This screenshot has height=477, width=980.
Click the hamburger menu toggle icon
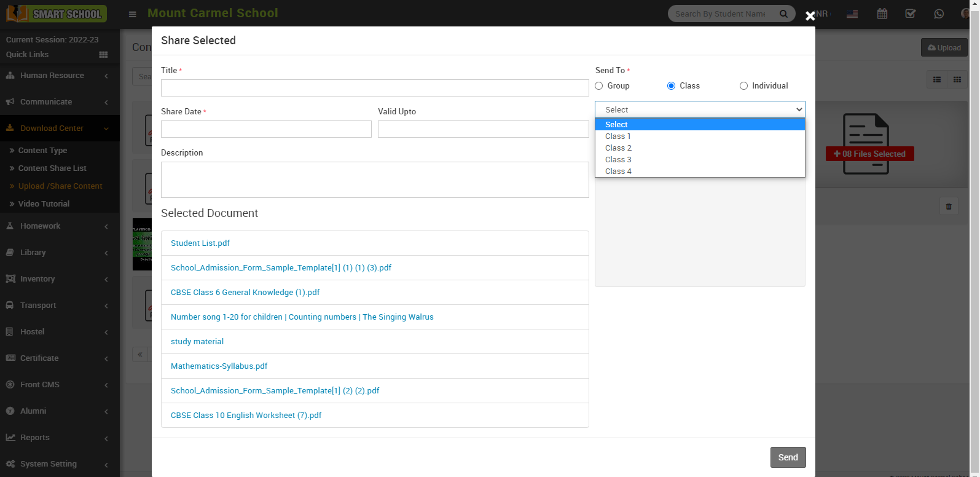pyautogui.click(x=132, y=14)
